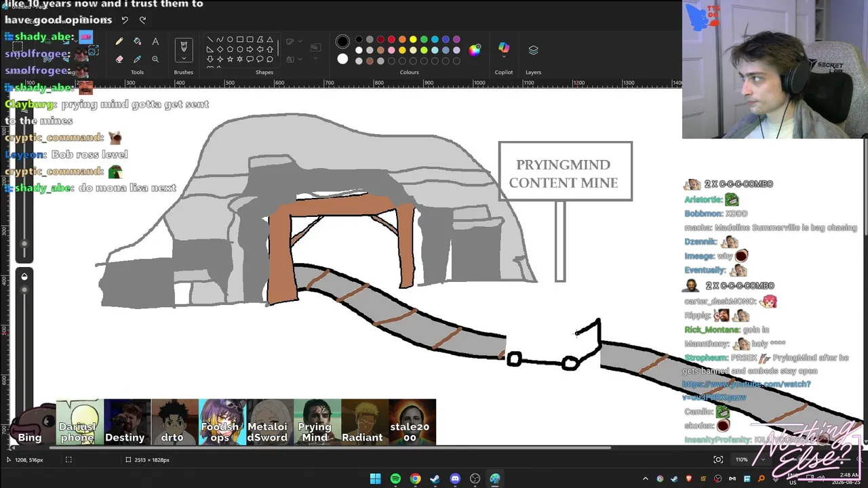Viewport: 868px width, 488px height.
Task: Pick the orange colour swatch
Action: click(x=402, y=39)
